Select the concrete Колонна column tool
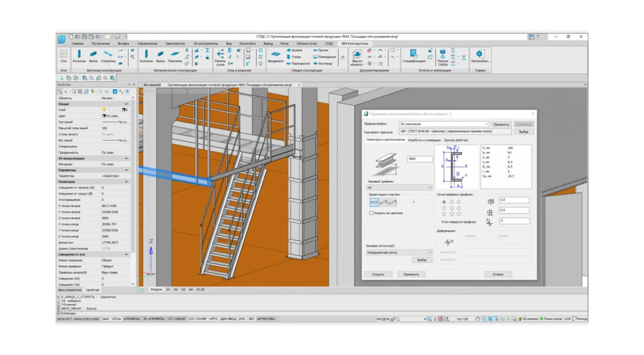 79,56
